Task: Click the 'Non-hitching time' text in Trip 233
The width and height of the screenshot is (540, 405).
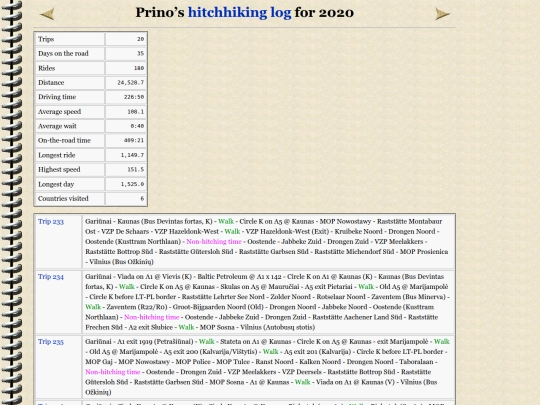Action: [214, 242]
